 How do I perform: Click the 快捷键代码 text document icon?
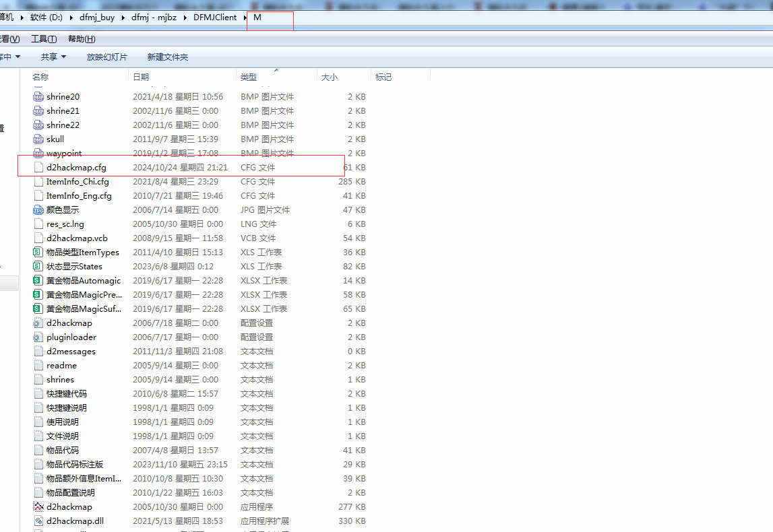point(38,393)
